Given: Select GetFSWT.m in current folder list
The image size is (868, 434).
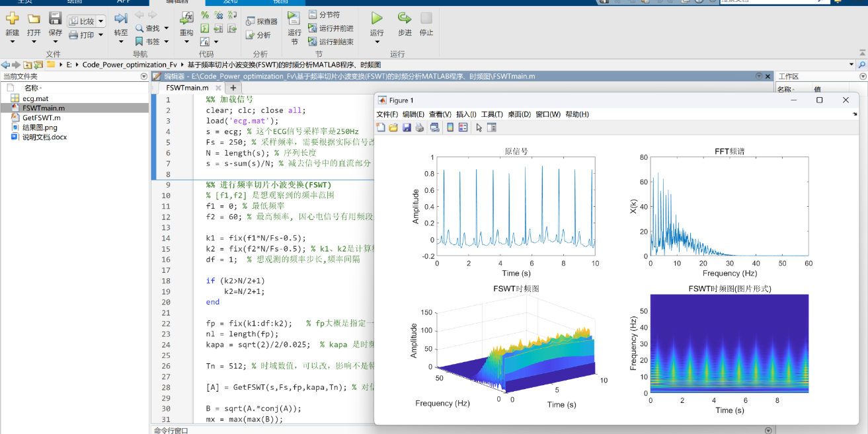Looking at the screenshot, I should [41, 118].
